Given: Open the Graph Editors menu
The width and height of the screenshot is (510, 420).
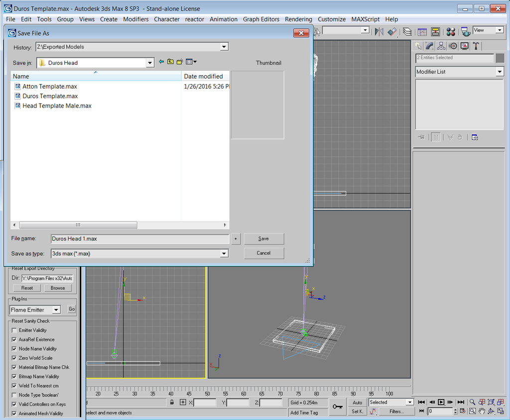Looking at the screenshot, I should 261,19.
